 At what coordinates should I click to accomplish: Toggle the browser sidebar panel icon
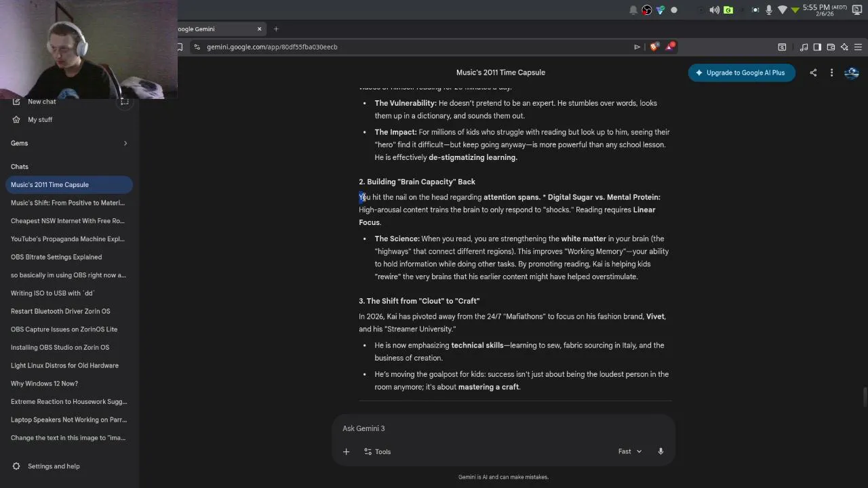point(817,47)
